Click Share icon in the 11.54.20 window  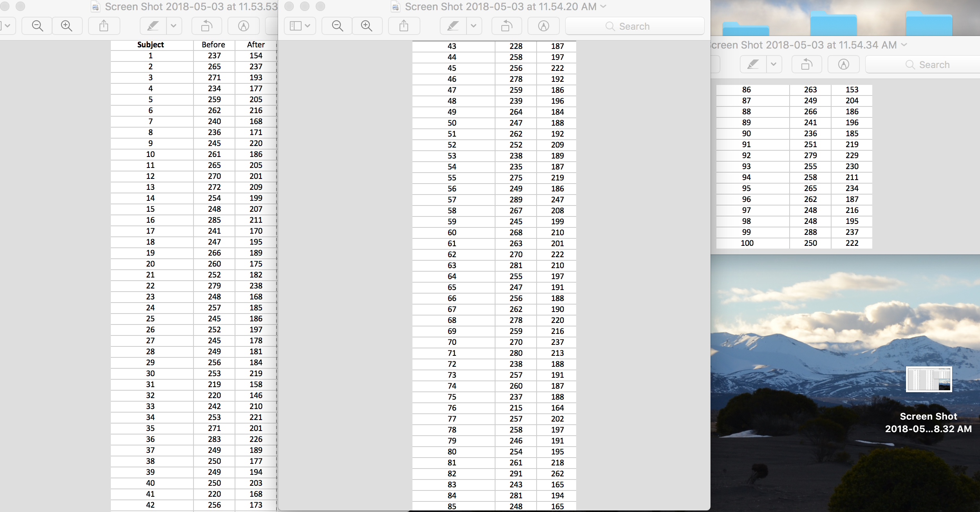pos(404,26)
